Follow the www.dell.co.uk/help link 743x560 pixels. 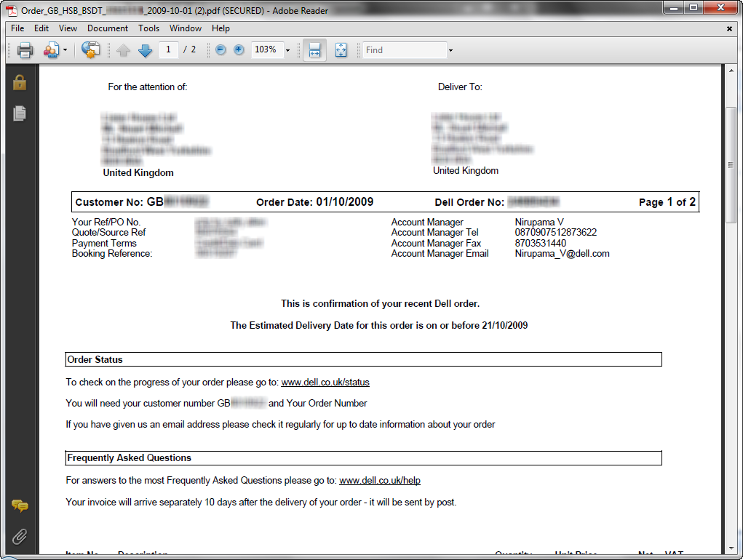(380, 480)
